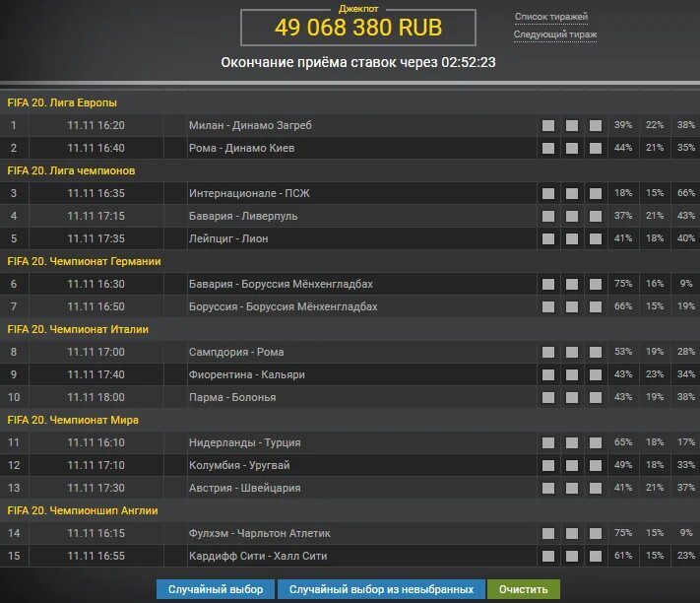Check home win box for Милан - Динамо Загреб
This screenshot has height=603, width=700.
point(548,125)
